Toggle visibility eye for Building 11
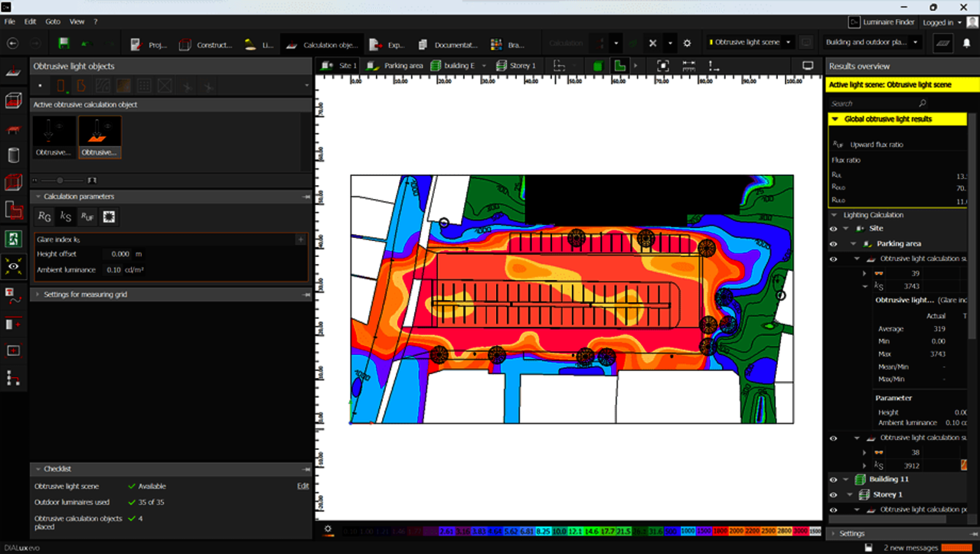 click(833, 479)
